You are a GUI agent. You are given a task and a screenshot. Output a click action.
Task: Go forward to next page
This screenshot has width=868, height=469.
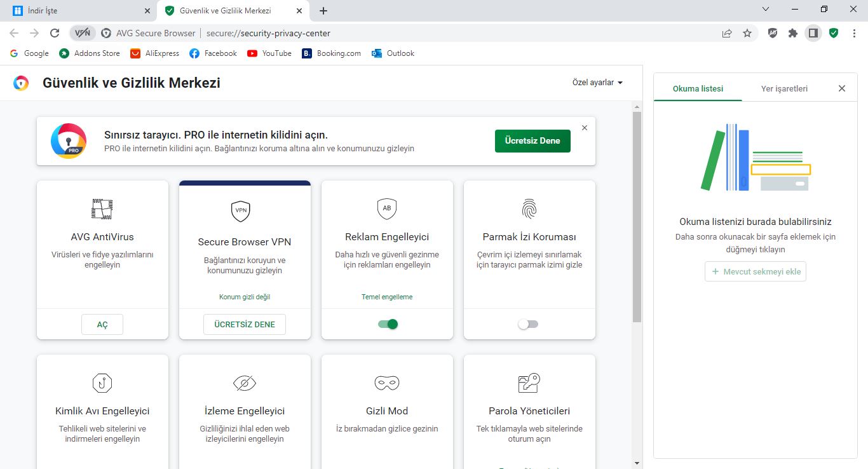[34, 33]
